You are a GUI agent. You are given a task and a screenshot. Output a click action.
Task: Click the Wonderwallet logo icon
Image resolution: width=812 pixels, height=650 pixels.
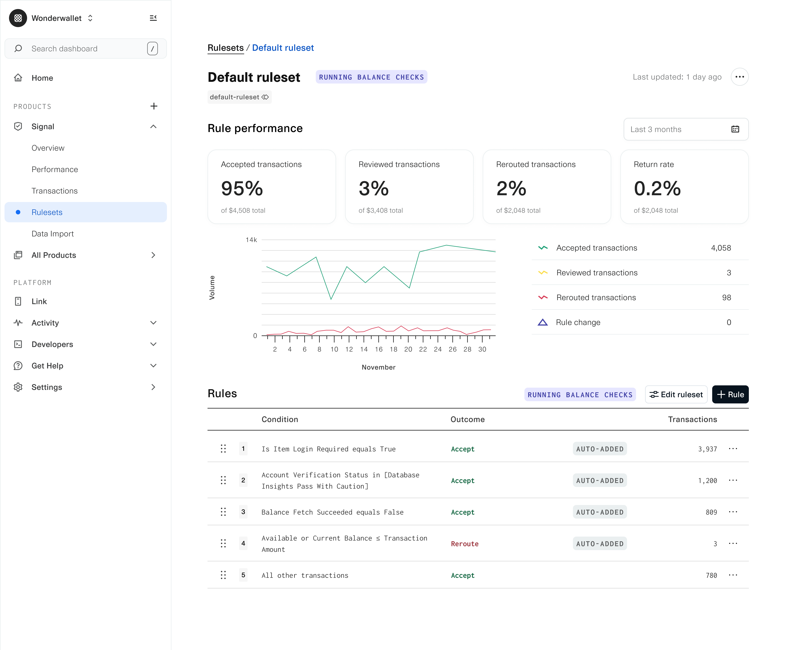tap(18, 18)
